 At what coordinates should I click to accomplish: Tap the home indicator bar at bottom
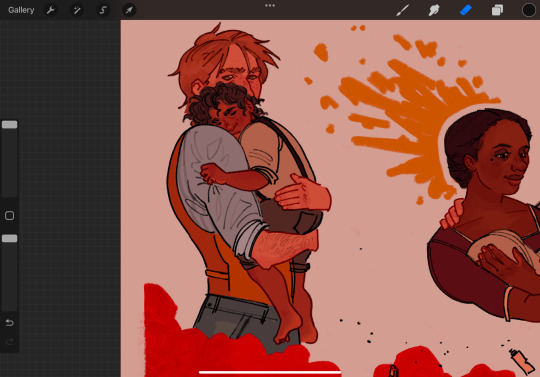pos(270,372)
